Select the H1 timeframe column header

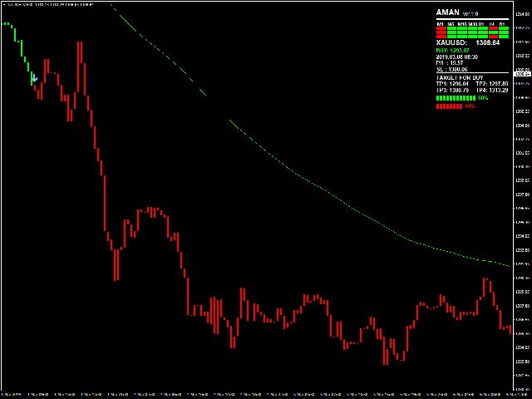pyautogui.click(x=483, y=23)
